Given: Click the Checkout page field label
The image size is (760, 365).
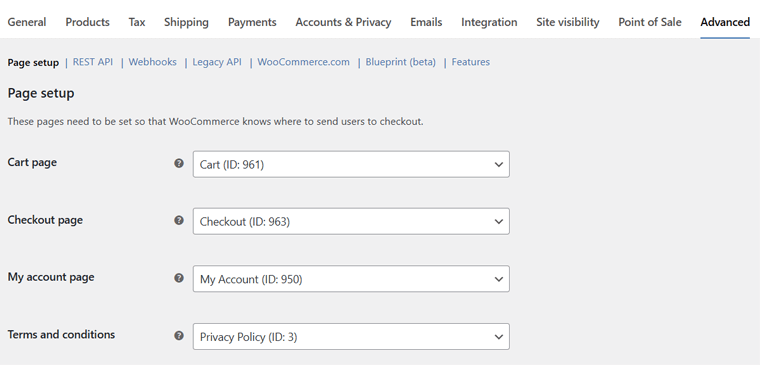Looking at the screenshot, I should 45,220.
